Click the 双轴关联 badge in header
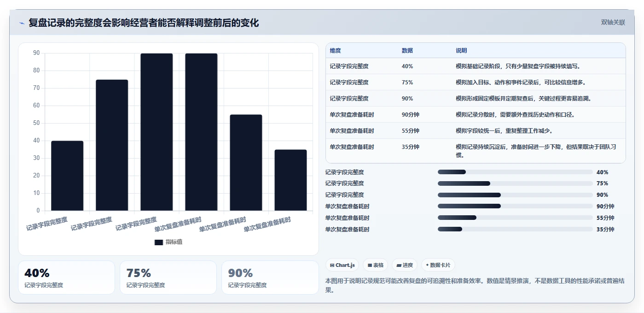Screen dimensions: 644x313 pyautogui.click(x=613, y=22)
